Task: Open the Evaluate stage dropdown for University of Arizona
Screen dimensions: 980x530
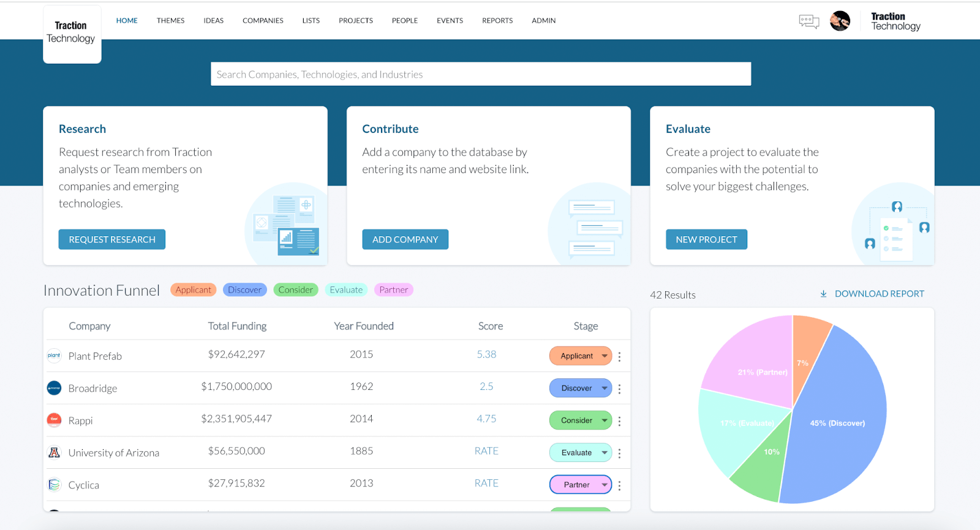Action: point(581,452)
